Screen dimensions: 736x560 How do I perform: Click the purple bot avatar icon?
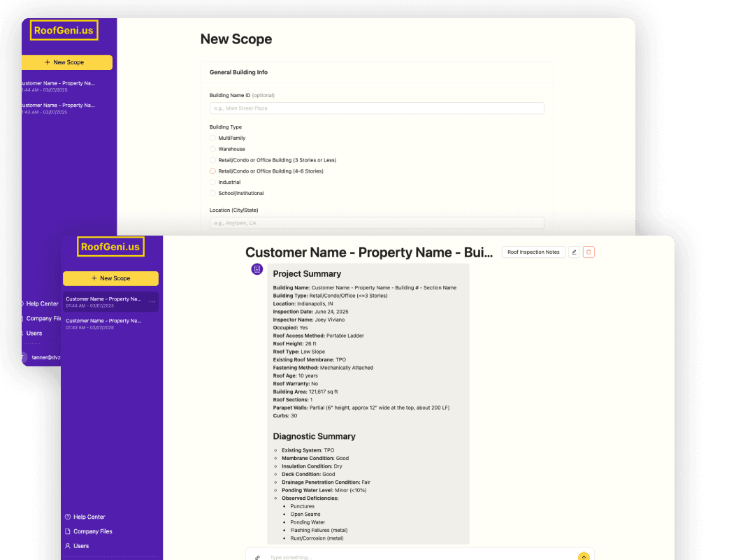pos(257,269)
